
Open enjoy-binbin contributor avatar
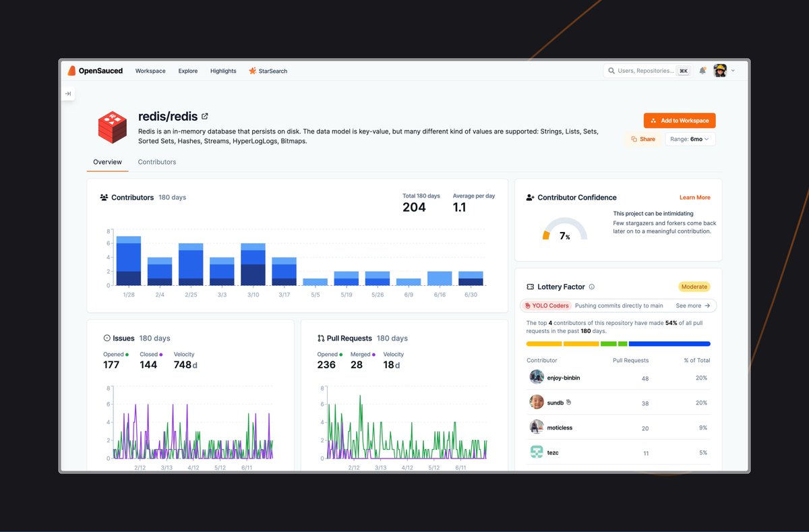pyautogui.click(x=537, y=377)
